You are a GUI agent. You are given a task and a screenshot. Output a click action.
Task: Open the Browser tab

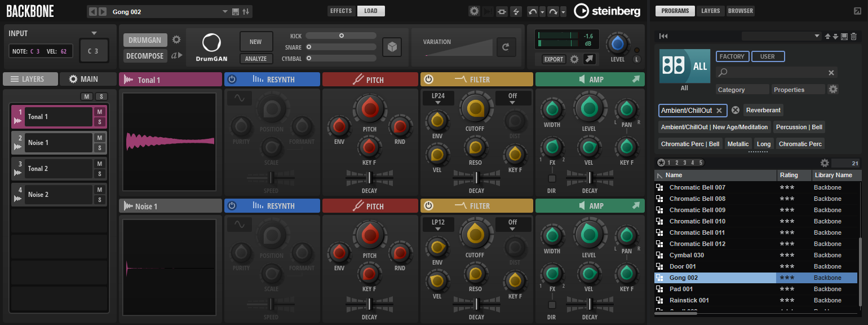coord(740,11)
